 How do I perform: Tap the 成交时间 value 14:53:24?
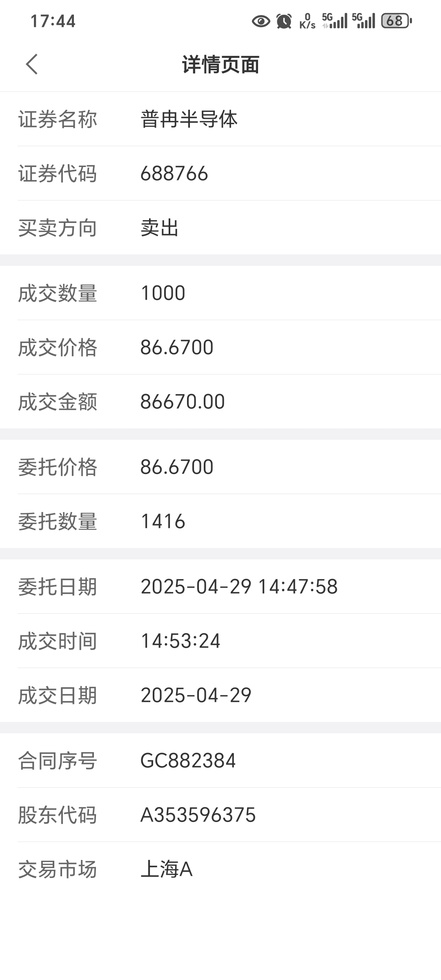click(x=180, y=641)
